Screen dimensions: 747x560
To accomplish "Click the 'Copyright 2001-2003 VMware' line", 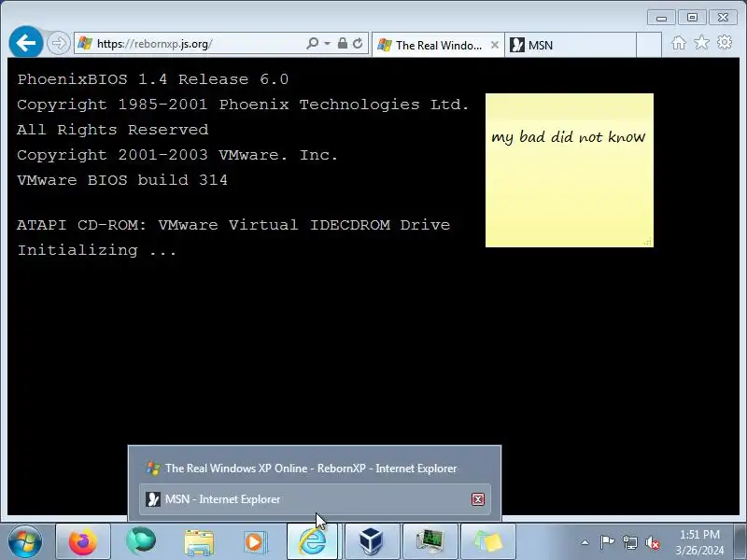I will (x=177, y=155).
